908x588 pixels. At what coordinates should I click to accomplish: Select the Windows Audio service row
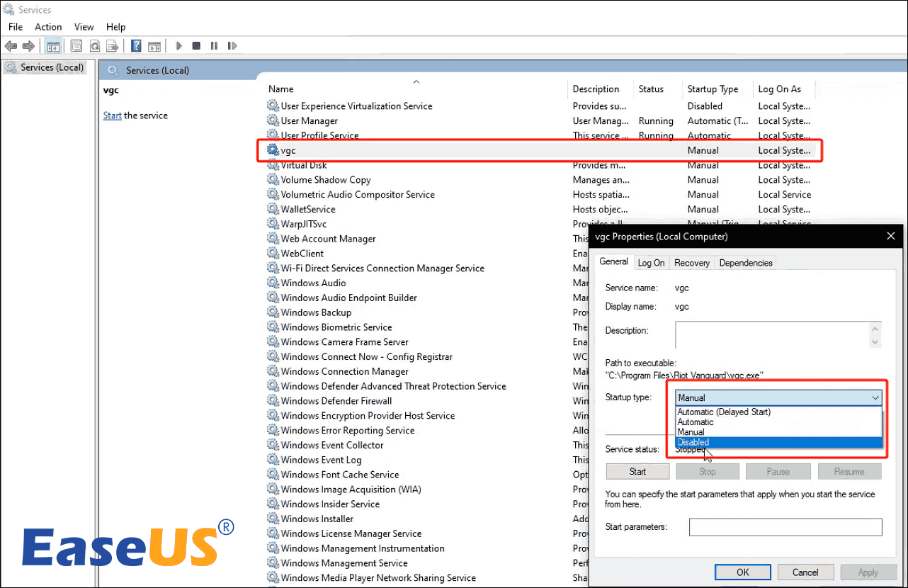coord(313,283)
